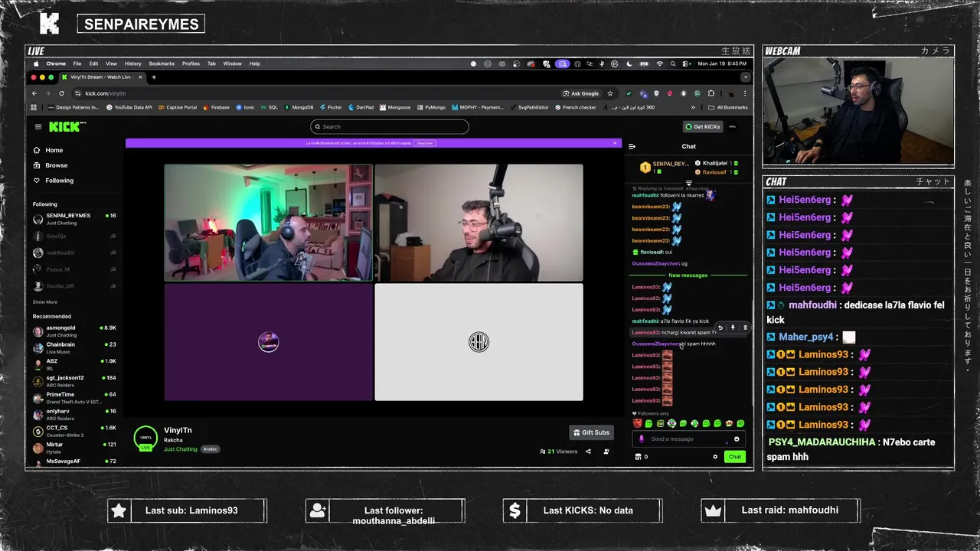Open the Kick hamburger sidebar menu

pos(38,126)
